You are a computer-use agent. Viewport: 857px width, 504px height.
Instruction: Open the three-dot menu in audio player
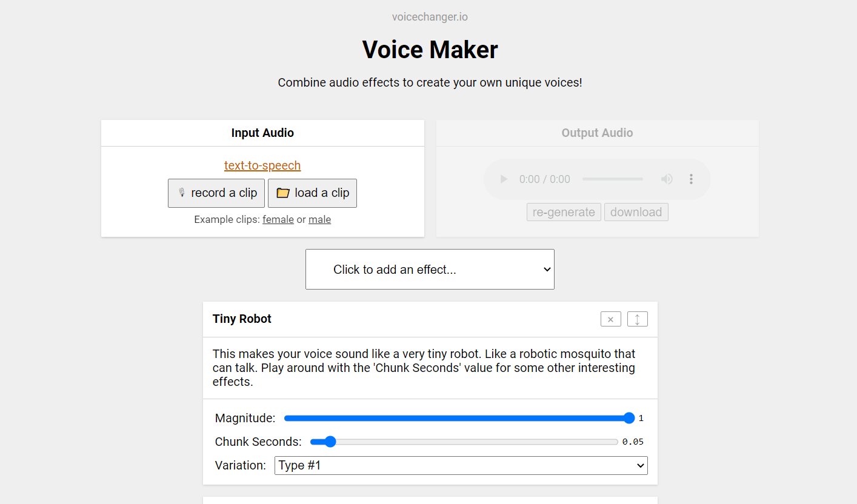[691, 179]
